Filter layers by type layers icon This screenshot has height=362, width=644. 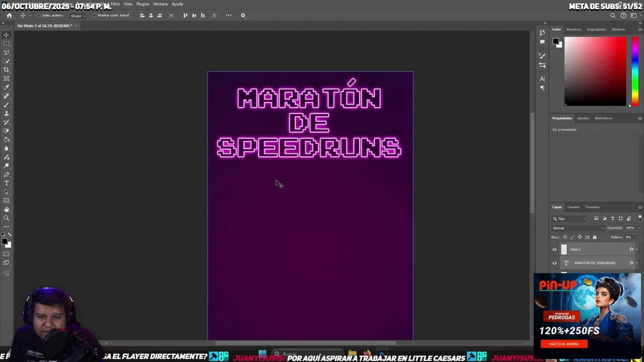[612, 219]
